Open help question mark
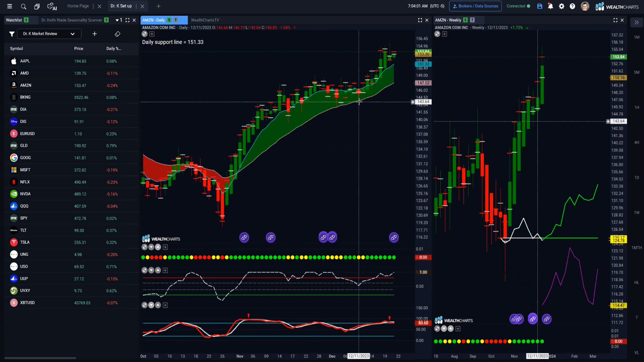The image size is (644, 362). [573, 6]
